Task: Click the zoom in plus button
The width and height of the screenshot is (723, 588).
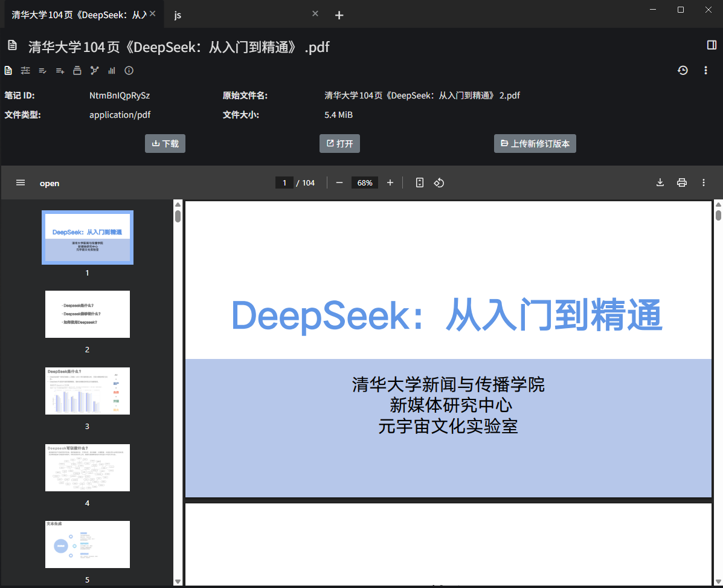Action: (390, 183)
